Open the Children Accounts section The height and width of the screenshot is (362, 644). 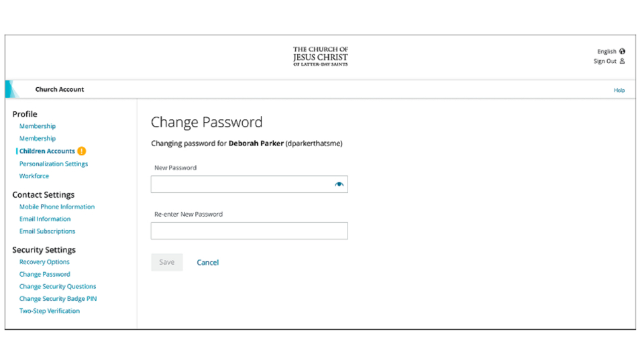pyautogui.click(x=47, y=152)
